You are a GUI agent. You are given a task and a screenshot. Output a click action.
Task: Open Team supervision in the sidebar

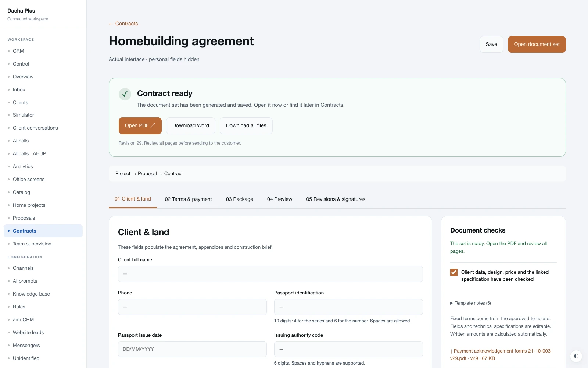(x=43, y=244)
